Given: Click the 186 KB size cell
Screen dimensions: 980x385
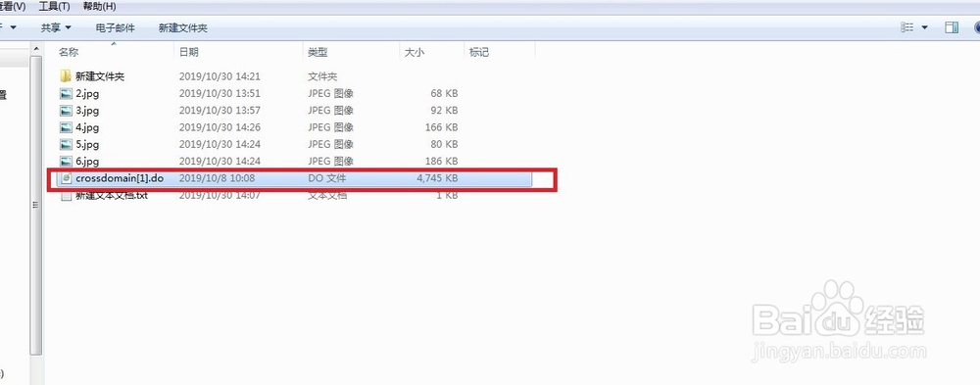Looking at the screenshot, I should [x=441, y=162].
